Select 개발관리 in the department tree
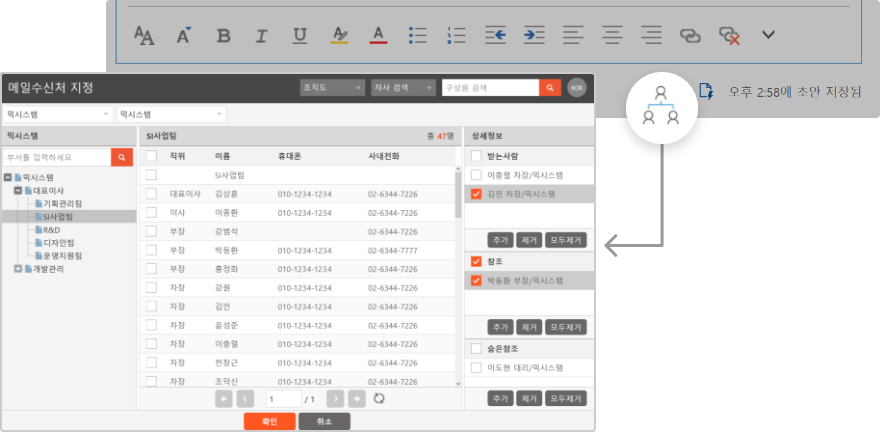880x432 pixels. pyautogui.click(x=48, y=269)
